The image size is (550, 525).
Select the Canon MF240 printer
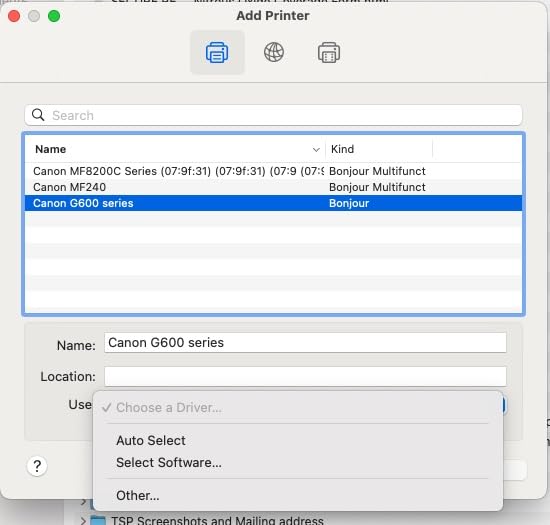coord(273,187)
